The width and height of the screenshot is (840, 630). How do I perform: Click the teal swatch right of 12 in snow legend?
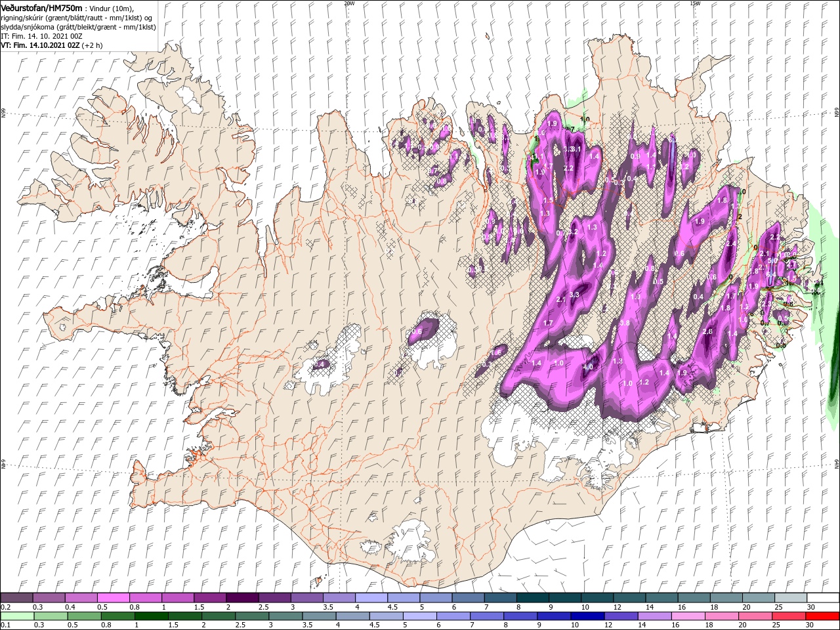pyautogui.click(x=630, y=598)
